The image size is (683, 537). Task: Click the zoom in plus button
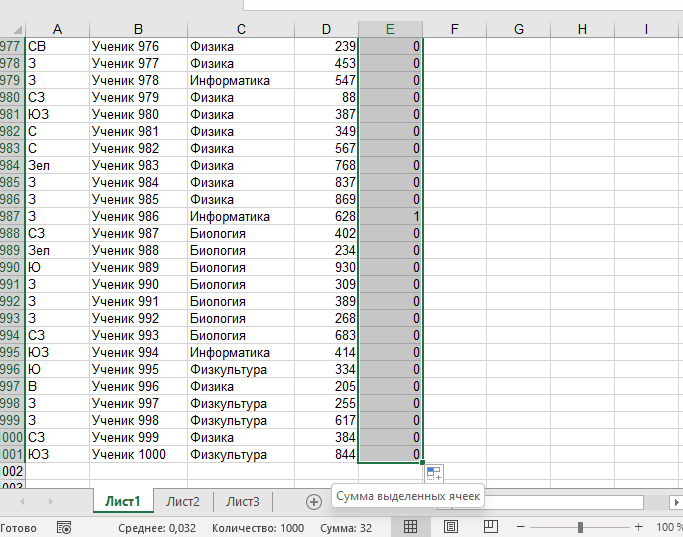click(639, 527)
